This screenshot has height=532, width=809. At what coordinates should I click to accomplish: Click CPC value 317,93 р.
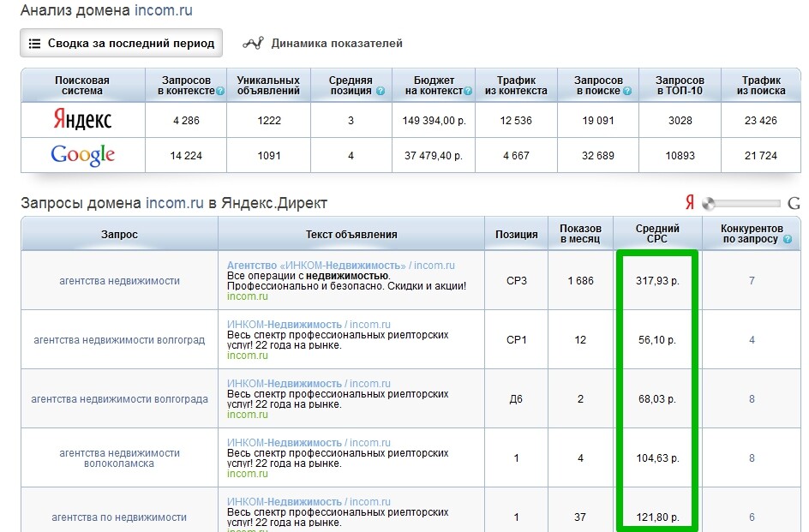coord(657,281)
